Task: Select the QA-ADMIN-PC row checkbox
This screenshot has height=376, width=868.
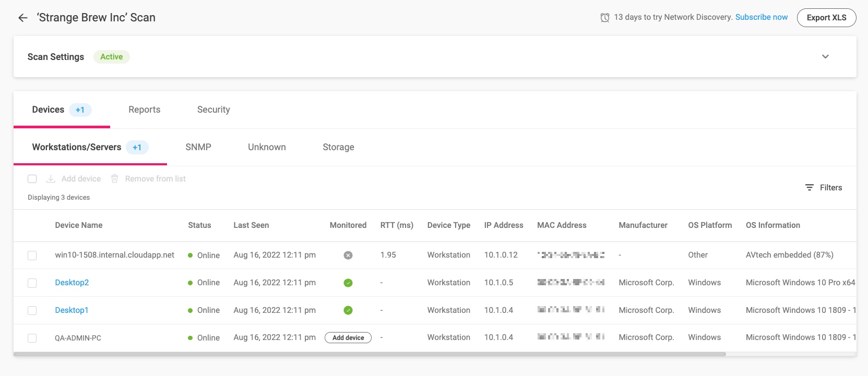Action: tap(32, 338)
